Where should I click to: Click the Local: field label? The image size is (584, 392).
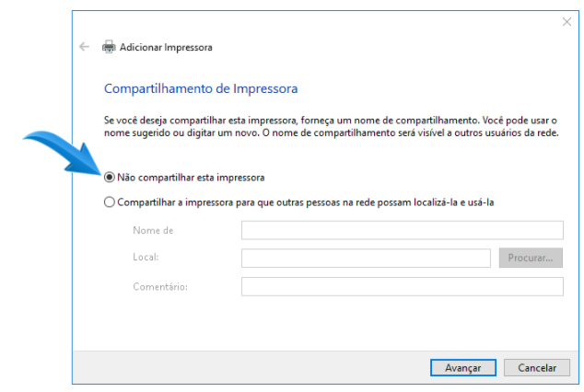pyautogui.click(x=146, y=257)
